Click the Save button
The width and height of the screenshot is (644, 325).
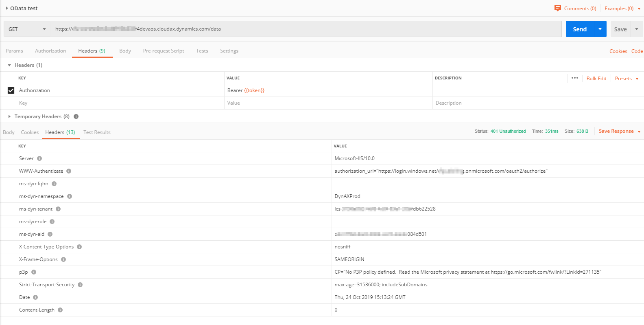620,29
